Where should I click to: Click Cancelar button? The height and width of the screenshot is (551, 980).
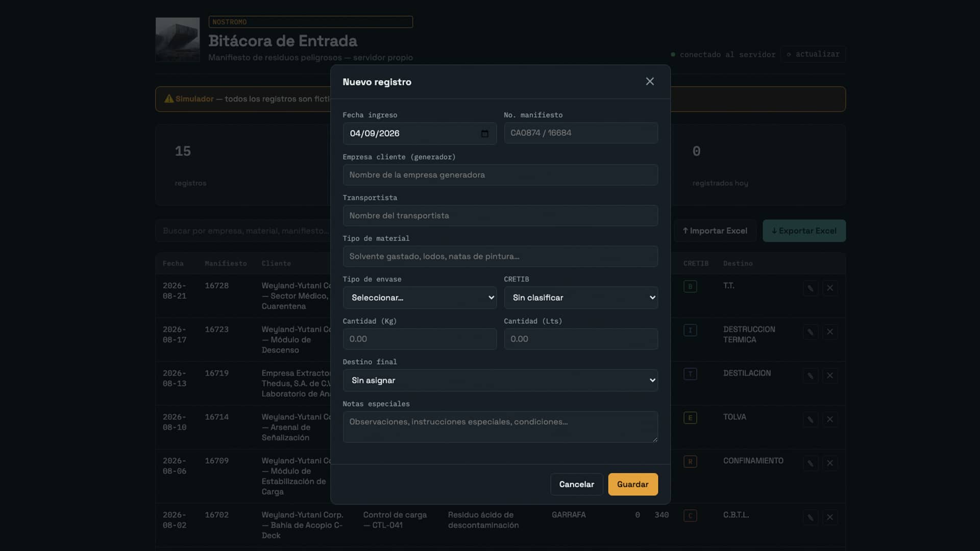pyautogui.click(x=577, y=485)
